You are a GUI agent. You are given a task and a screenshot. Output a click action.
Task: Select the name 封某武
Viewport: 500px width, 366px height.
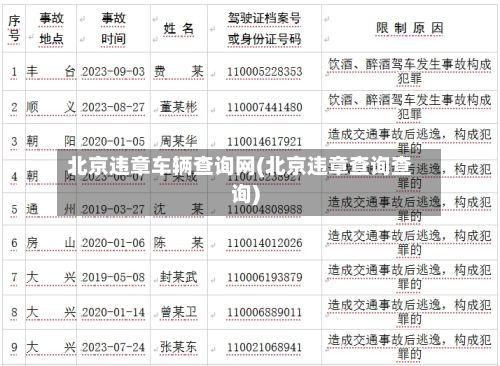178,277
